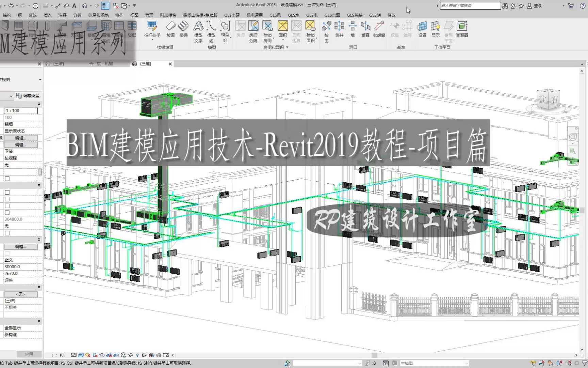Open the 查看器 work plane viewer
Image resolution: width=588 pixels, height=368 pixels.
click(462, 29)
